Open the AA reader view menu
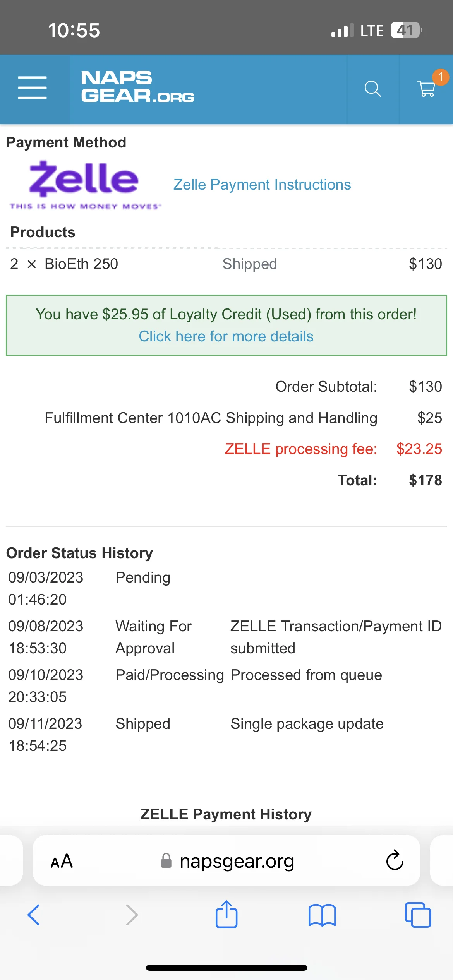453x980 pixels. (62, 861)
